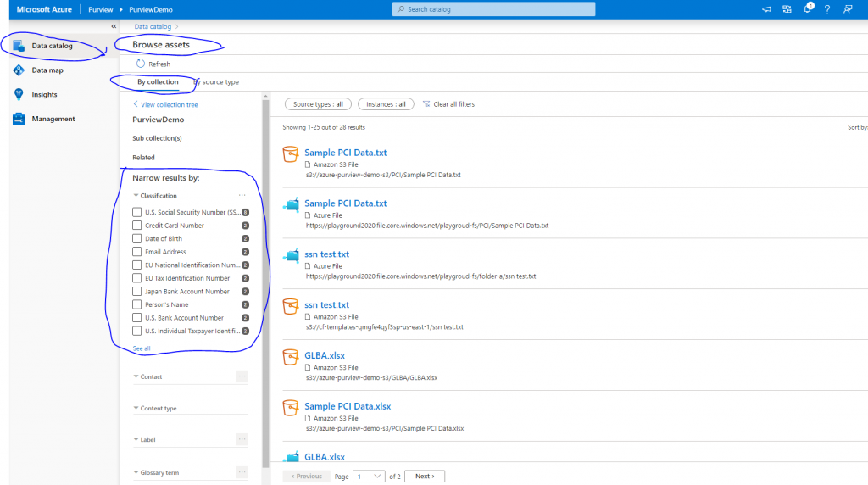This screenshot has height=485, width=868.
Task: Click Purview in the top header breadcrumb
Action: coord(100,9)
